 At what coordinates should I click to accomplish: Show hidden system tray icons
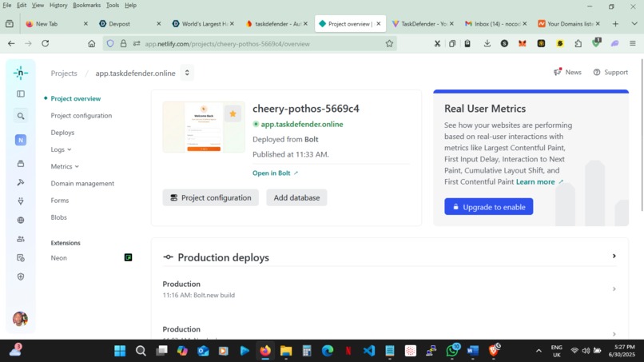(x=539, y=351)
